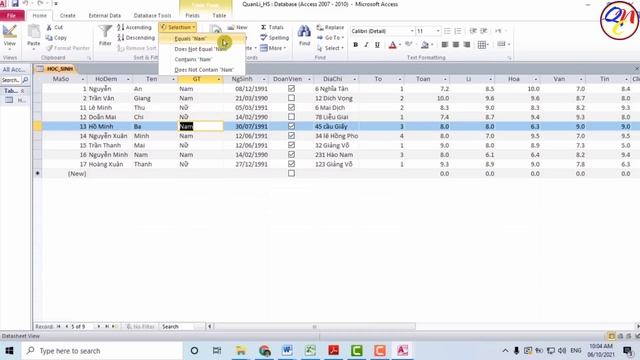This screenshot has width=640, height=360.
Task: Choose Does Not Contain "Nam" option
Action: [x=202, y=70]
